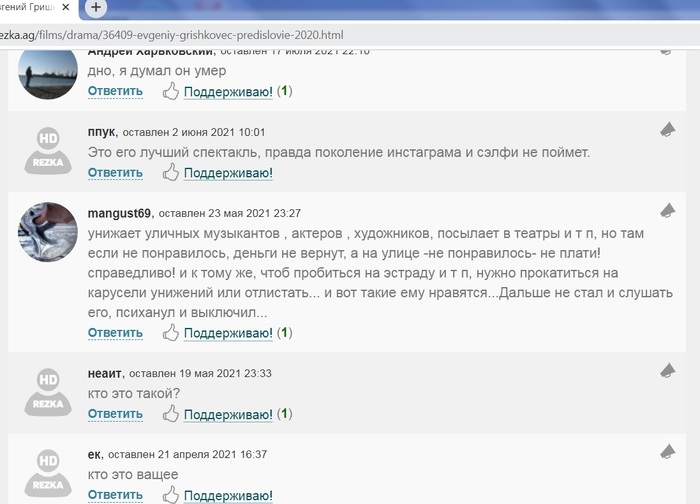Click comment text 'Это его лучший спектакль'
Viewport: 700px width, 504px height.
click(173, 153)
